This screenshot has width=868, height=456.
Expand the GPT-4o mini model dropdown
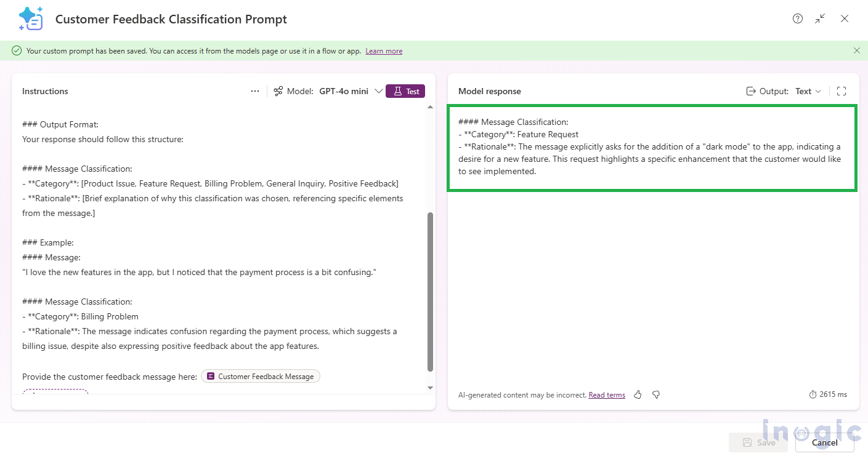[x=379, y=91]
